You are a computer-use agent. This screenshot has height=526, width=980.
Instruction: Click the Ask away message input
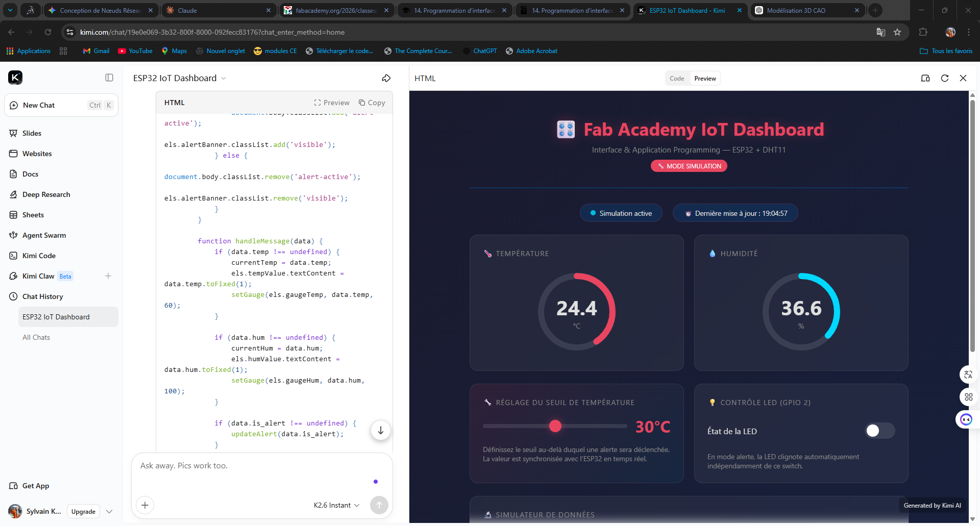click(x=262, y=466)
